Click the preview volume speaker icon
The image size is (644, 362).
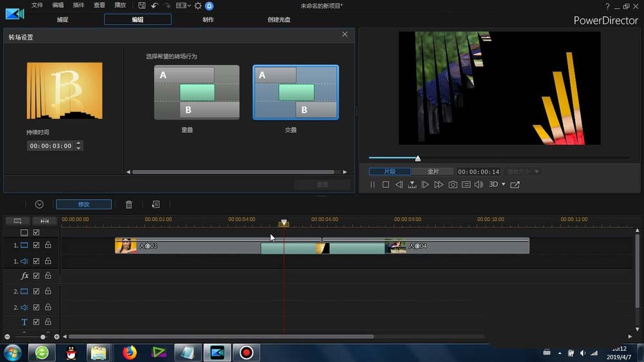tap(478, 185)
